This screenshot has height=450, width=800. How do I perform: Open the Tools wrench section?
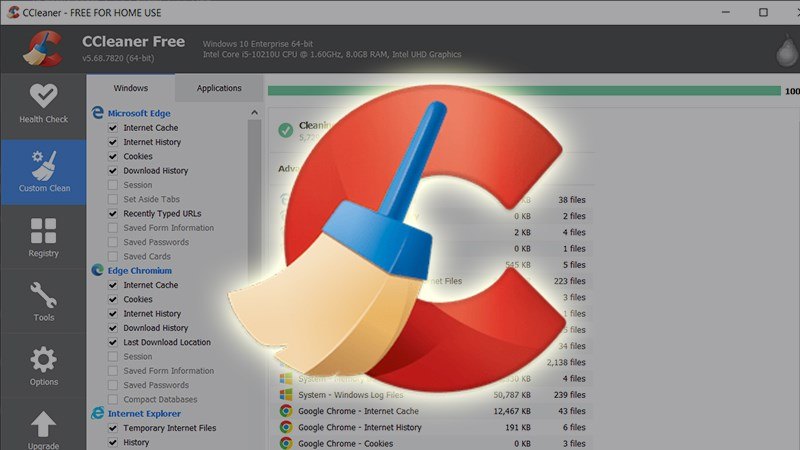[43, 302]
